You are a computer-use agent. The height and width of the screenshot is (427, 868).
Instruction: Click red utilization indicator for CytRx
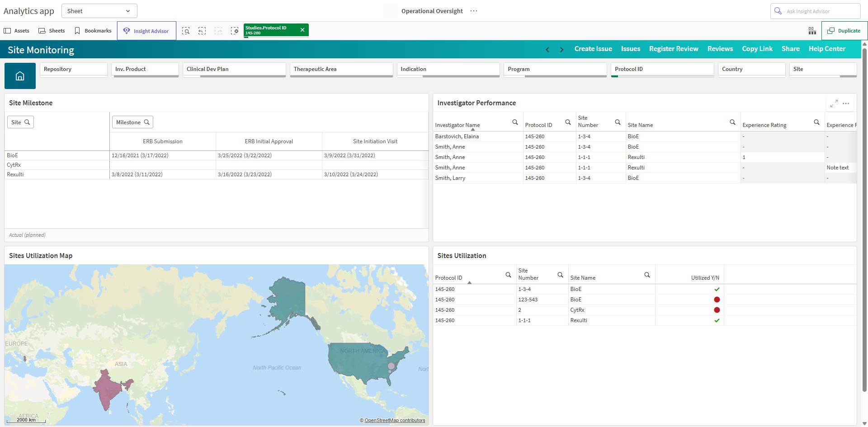tap(717, 310)
